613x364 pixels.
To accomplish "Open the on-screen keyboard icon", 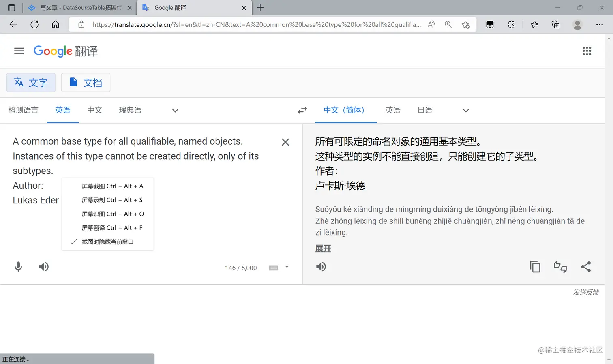I will (274, 268).
